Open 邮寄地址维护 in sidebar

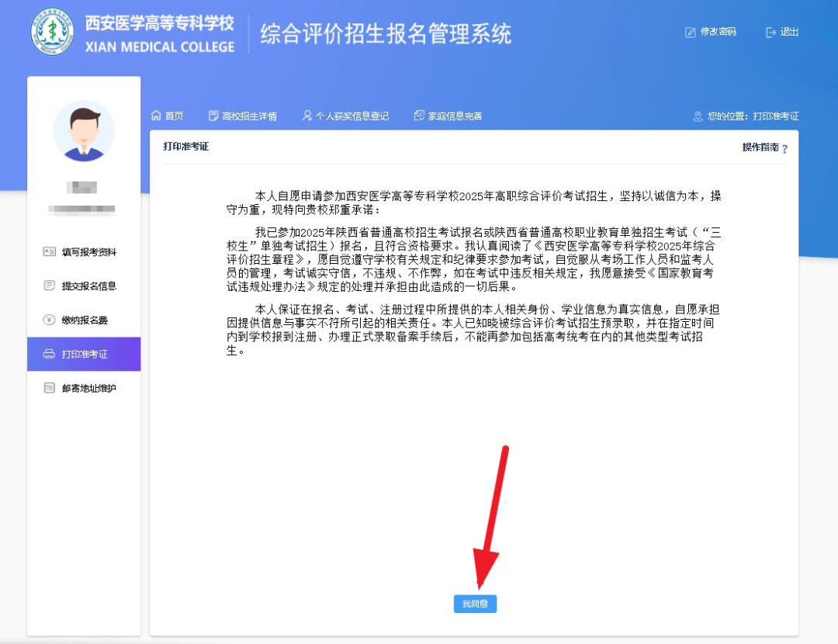[88, 388]
